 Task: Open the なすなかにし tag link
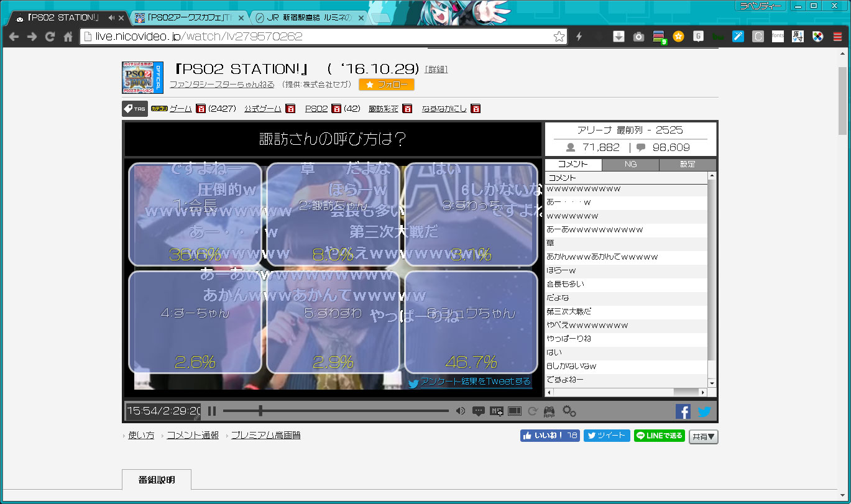click(444, 109)
